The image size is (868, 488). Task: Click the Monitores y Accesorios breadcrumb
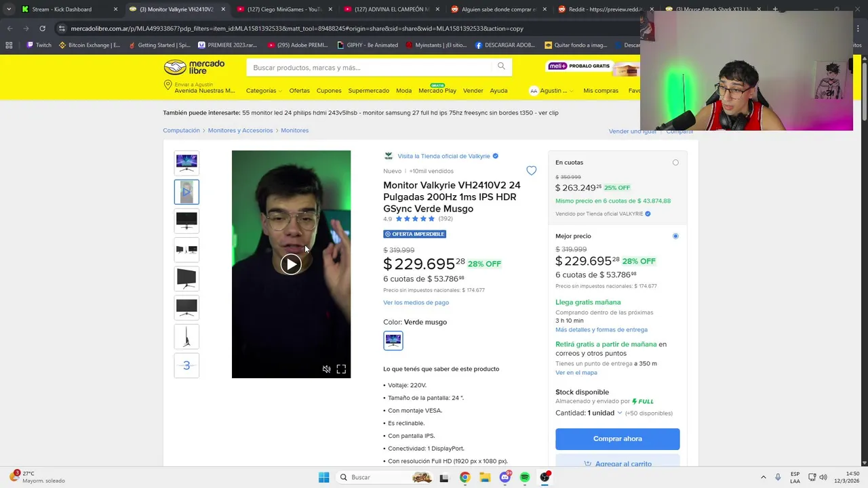(x=240, y=130)
